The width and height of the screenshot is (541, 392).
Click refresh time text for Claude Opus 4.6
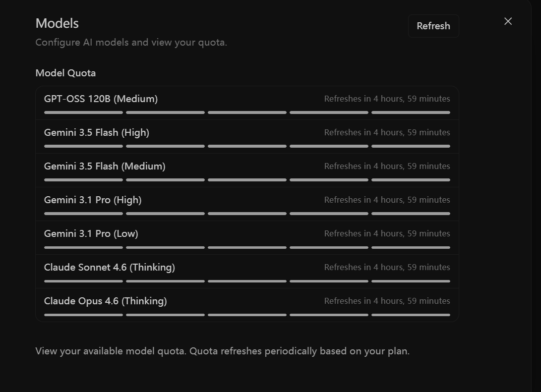click(x=387, y=301)
